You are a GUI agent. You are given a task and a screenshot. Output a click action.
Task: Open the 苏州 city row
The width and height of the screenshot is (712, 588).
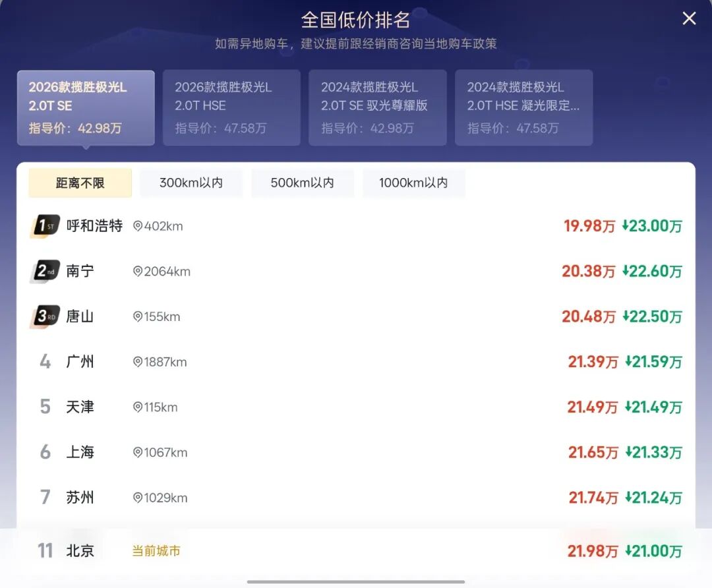[x=356, y=498]
